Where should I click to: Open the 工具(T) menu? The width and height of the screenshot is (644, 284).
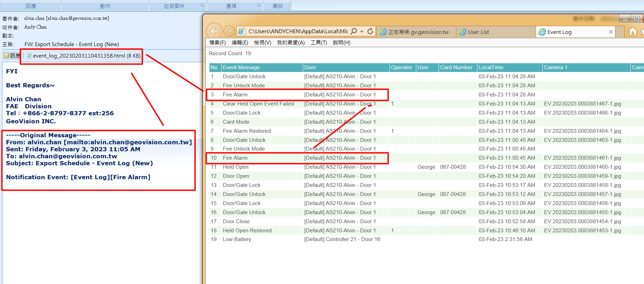coord(319,43)
